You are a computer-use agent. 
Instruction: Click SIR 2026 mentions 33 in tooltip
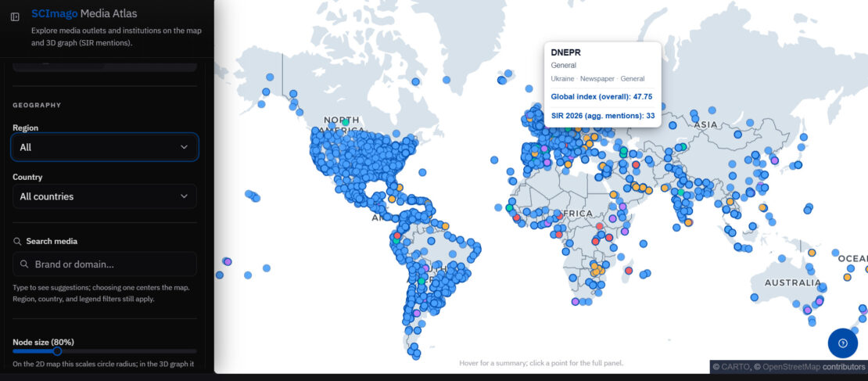tap(603, 116)
